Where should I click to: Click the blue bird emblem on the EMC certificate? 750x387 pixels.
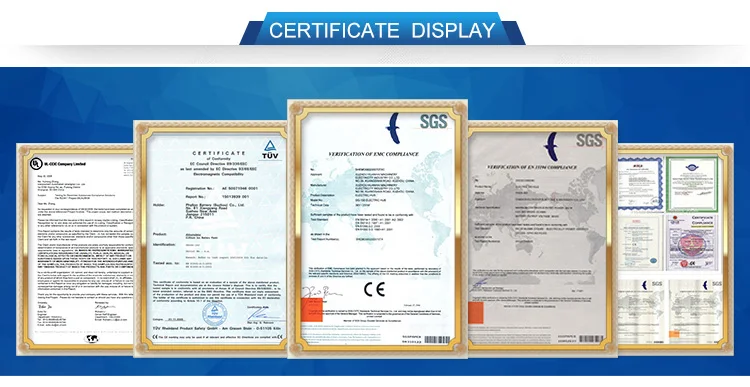point(393,128)
